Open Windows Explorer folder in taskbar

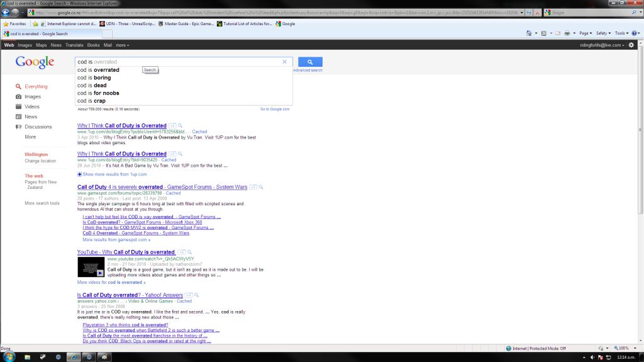point(27,357)
